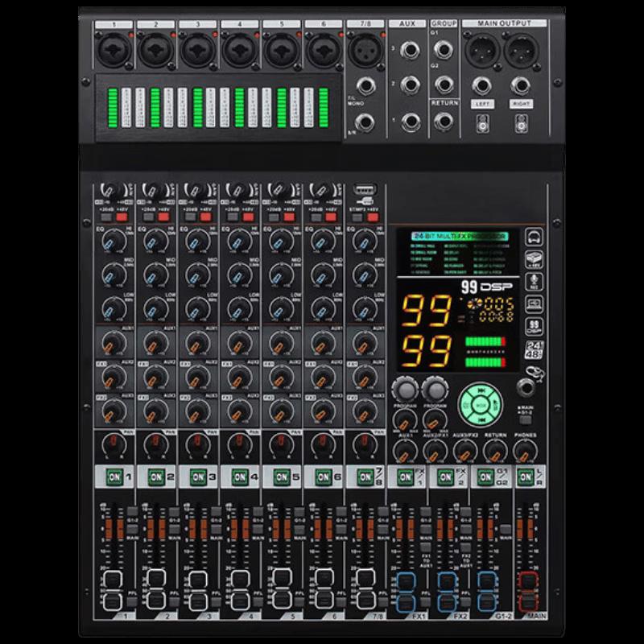Toggle the L/R main ON button
This screenshot has height=644, width=644.
pos(526,477)
